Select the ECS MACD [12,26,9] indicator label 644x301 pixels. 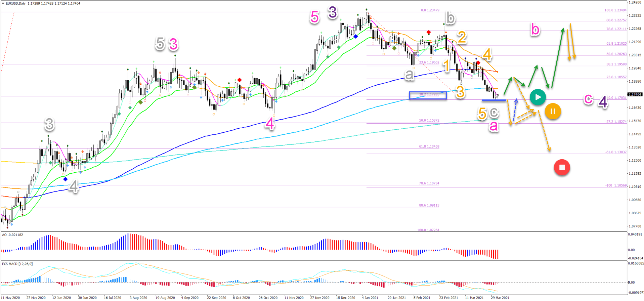17,264
